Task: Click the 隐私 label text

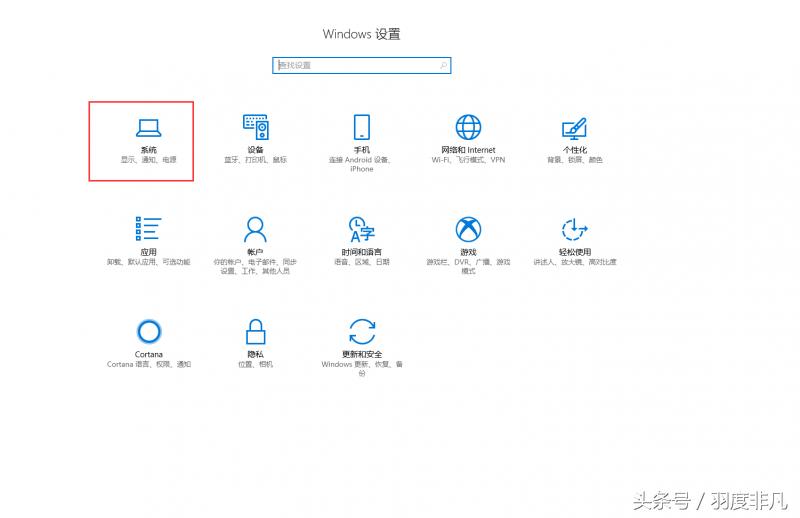Action: (256, 354)
